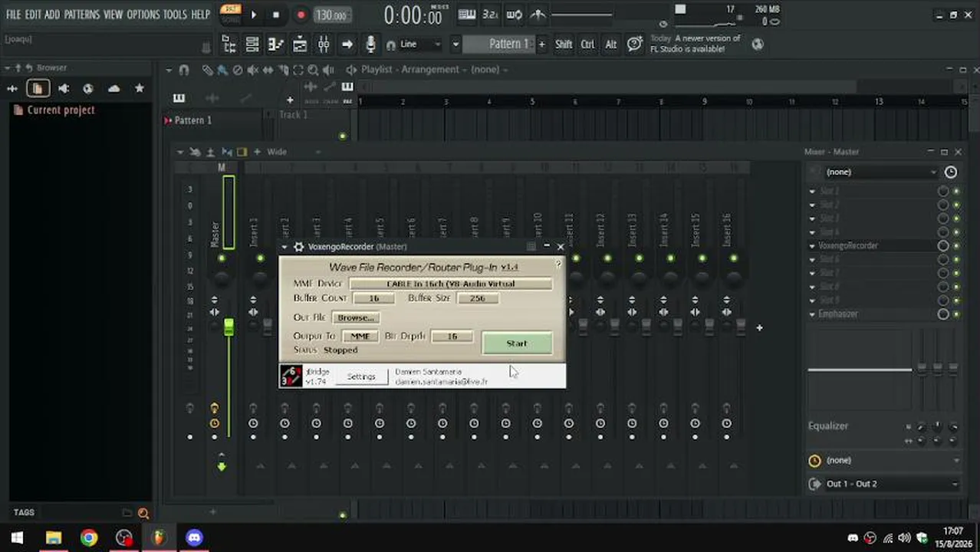Toggle Emphasizer slot enable light
The height and width of the screenshot is (552, 980).
point(956,314)
